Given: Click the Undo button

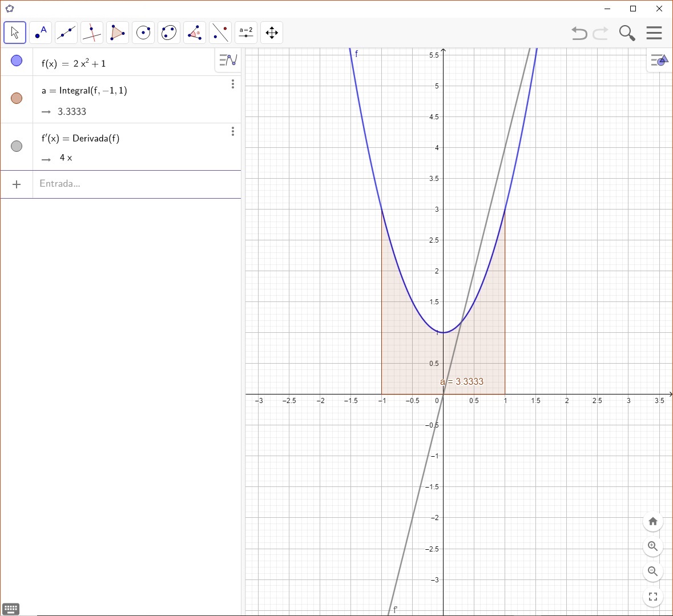Looking at the screenshot, I should click(579, 33).
